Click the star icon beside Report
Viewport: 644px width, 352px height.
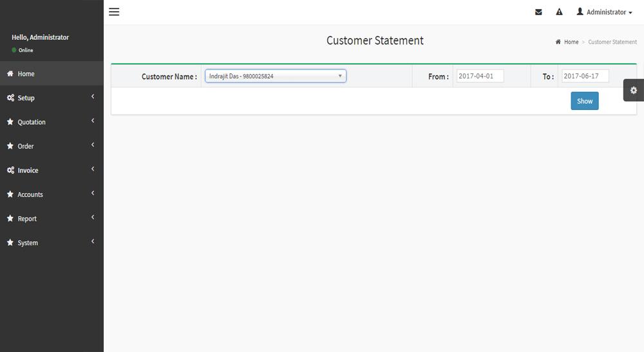10,218
